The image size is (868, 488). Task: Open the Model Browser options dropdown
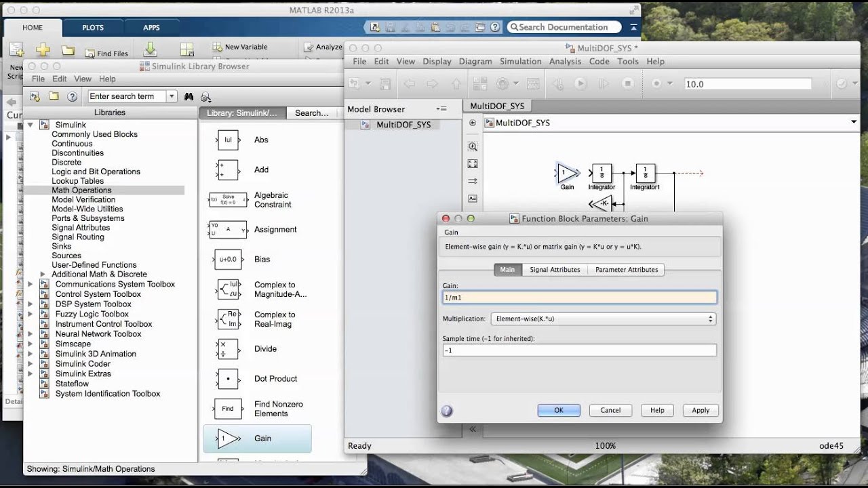coord(441,108)
